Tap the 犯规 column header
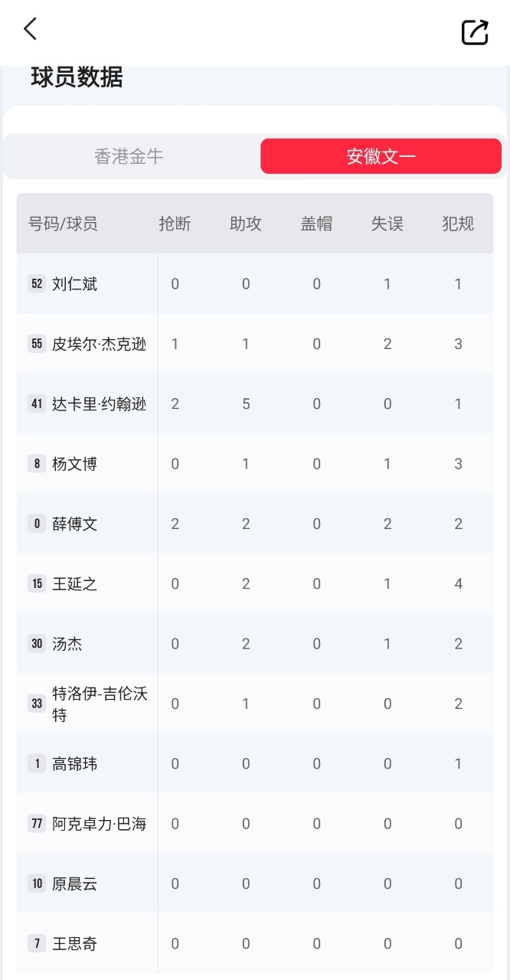This screenshot has height=980, width=510. click(x=458, y=224)
